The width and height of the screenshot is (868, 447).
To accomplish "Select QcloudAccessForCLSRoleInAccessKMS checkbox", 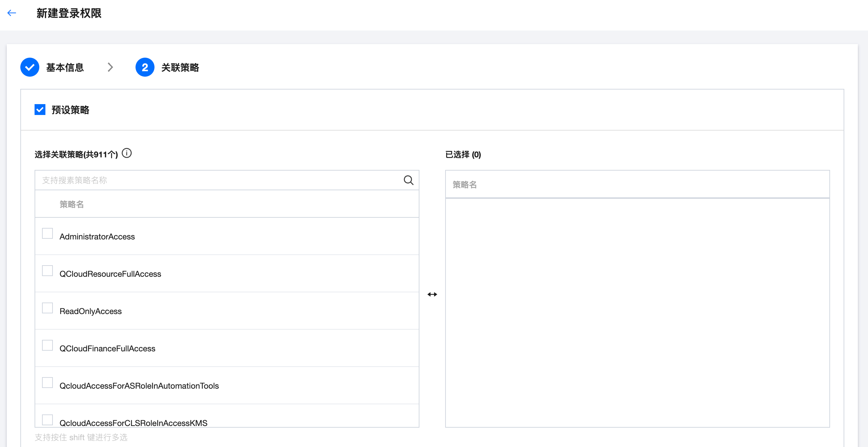I will tap(47, 420).
